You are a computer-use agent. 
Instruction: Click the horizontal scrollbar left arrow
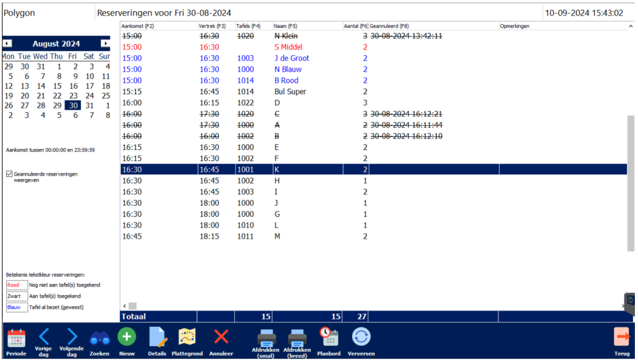point(125,306)
